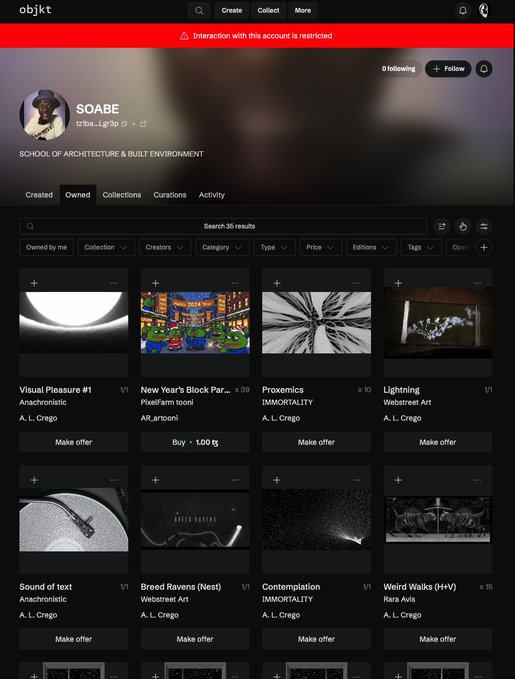This screenshot has width=515, height=679.
Task: Expand the Tags filter dropdown
Action: tap(421, 247)
